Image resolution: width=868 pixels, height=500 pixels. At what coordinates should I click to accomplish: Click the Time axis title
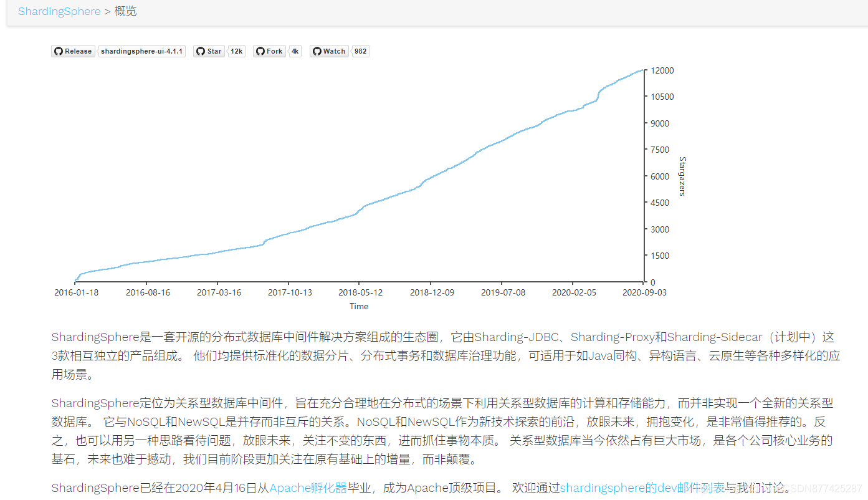pyautogui.click(x=359, y=306)
